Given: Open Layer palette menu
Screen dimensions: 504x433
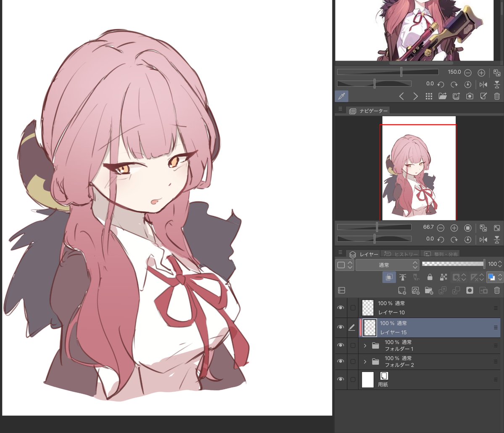Looking at the screenshot, I should pyautogui.click(x=340, y=252).
